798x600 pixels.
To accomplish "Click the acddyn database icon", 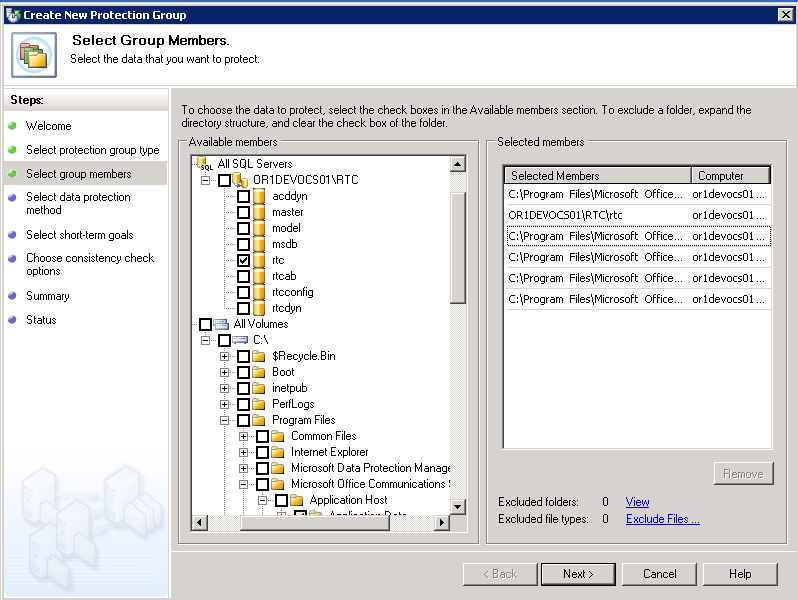I will [x=259, y=196].
